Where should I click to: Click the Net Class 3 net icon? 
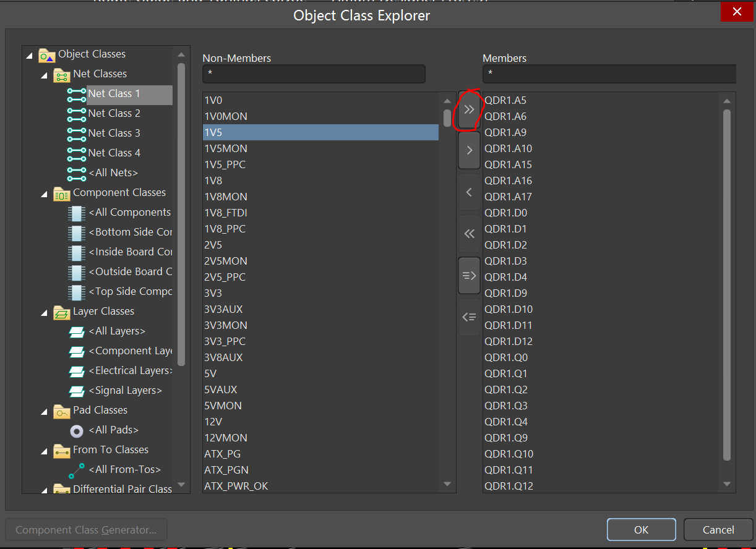[x=77, y=134]
